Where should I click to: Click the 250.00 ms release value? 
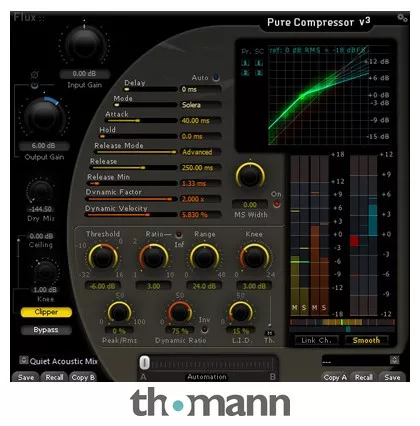click(201, 168)
